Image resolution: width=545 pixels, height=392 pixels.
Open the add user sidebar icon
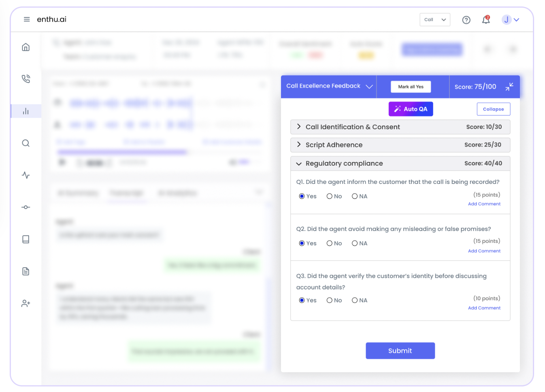pyautogui.click(x=26, y=303)
